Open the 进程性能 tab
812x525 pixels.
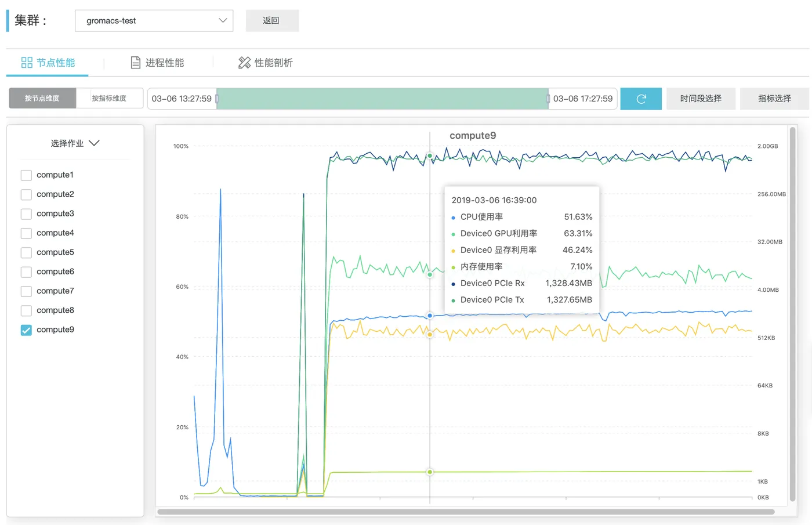click(x=157, y=63)
